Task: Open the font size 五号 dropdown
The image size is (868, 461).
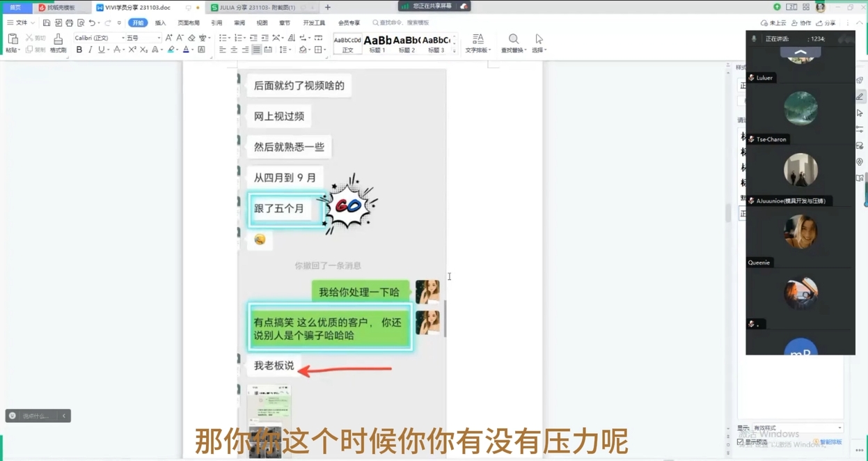Action: point(158,38)
